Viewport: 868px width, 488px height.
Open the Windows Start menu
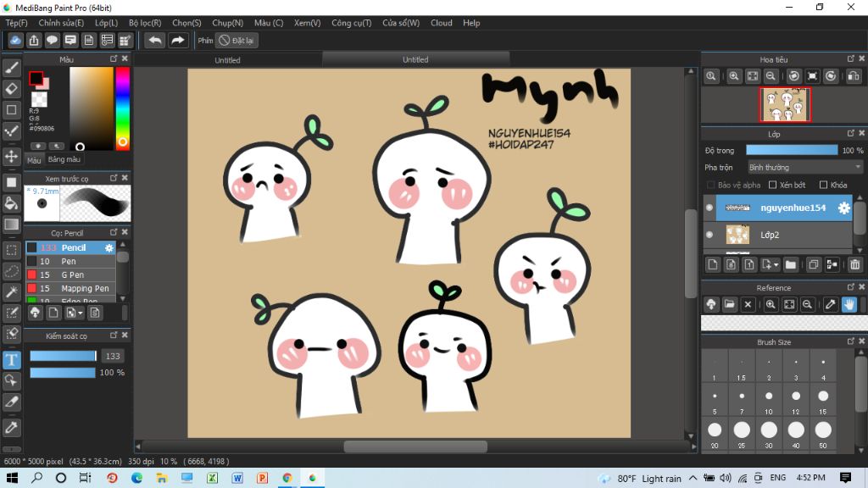coord(12,478)
